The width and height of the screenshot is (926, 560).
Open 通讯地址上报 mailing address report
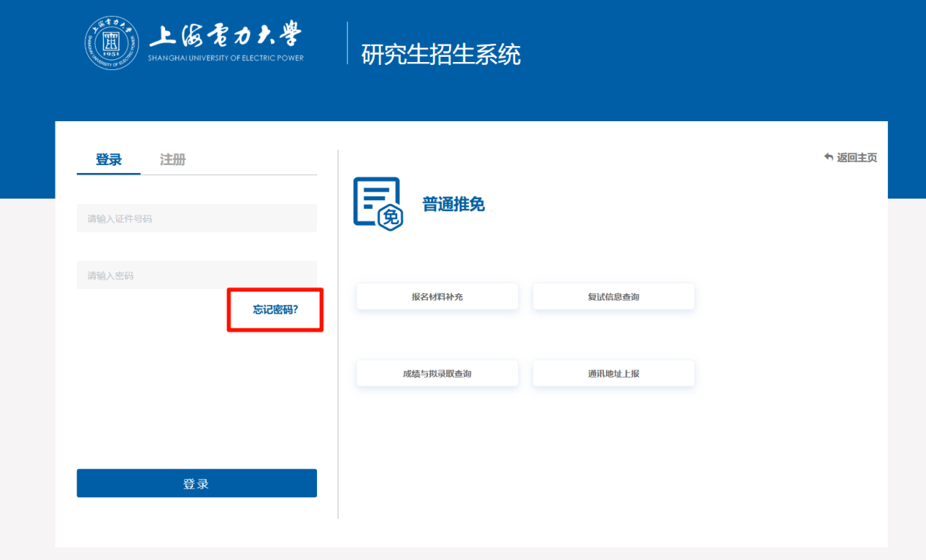(x=613, y=374)
